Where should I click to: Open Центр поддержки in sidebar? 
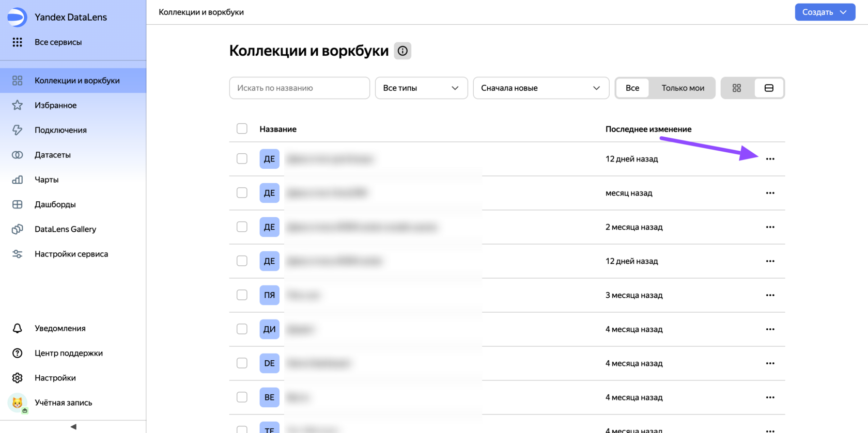(x=73, y=353)
